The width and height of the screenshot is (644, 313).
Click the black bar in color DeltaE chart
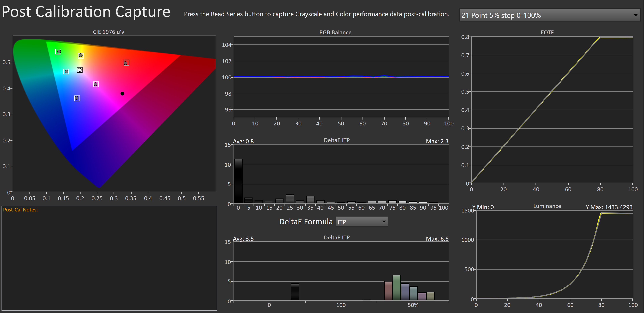tap(295, 291)
